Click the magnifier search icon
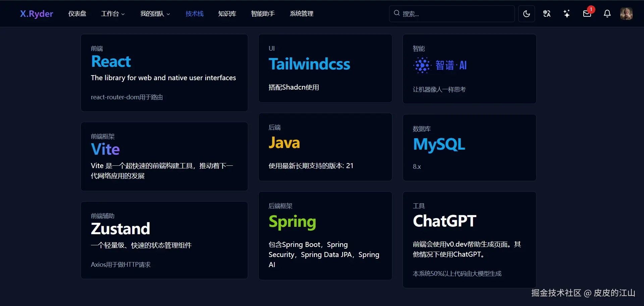 397,13
